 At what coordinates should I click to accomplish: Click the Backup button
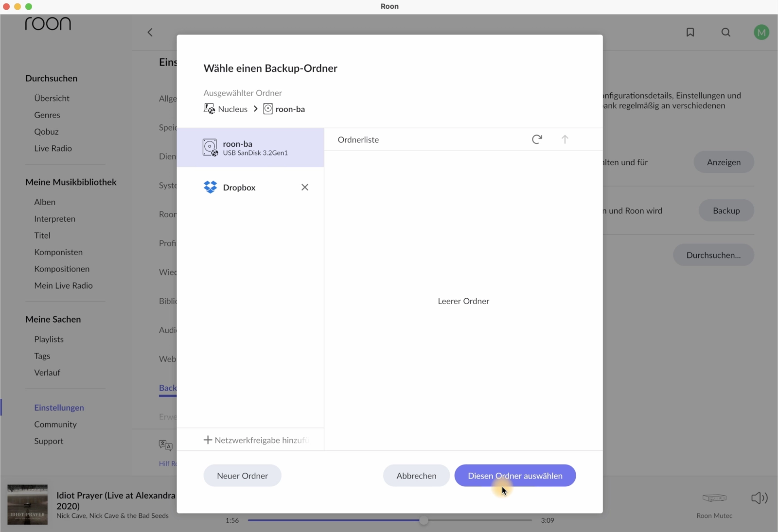tap(726, 210)
